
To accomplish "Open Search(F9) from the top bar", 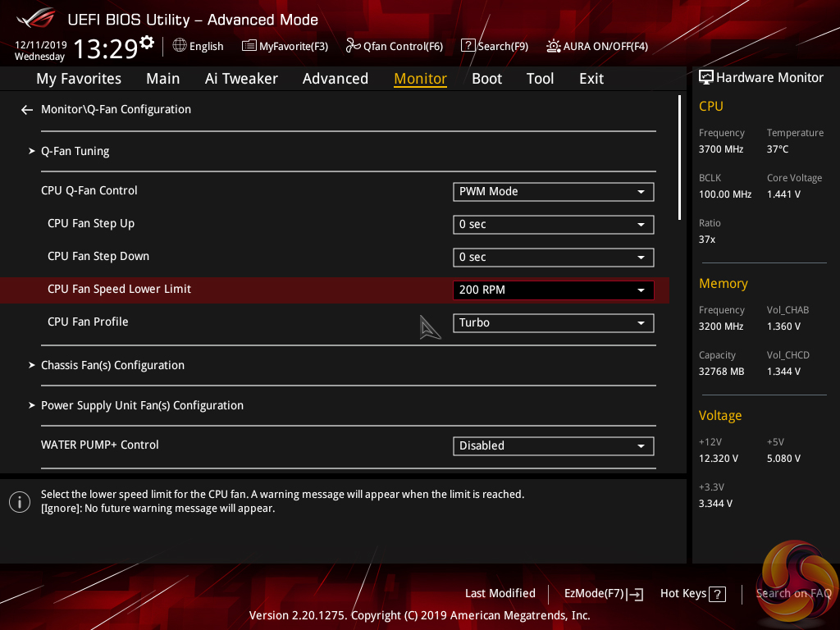I will click(x=468, y=46).
